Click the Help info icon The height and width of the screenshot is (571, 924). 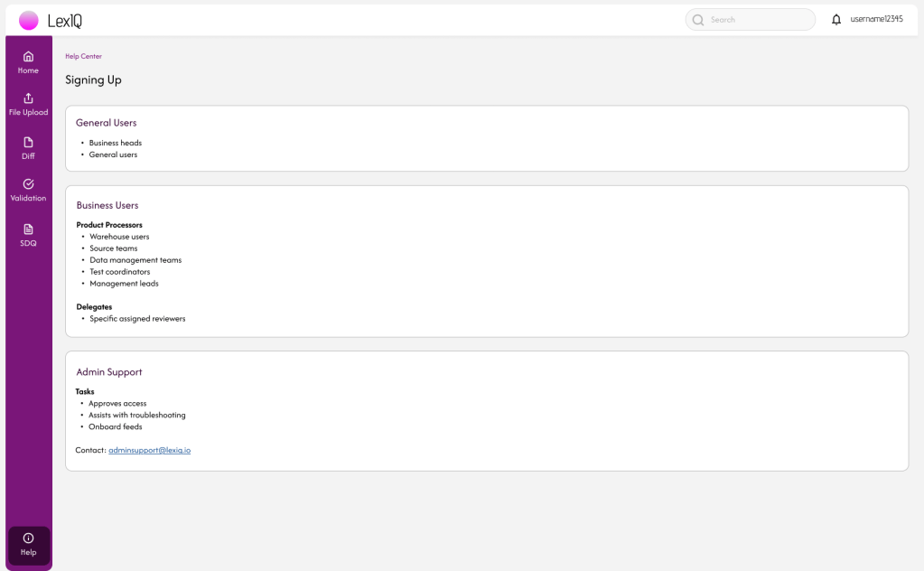(28, 538)
